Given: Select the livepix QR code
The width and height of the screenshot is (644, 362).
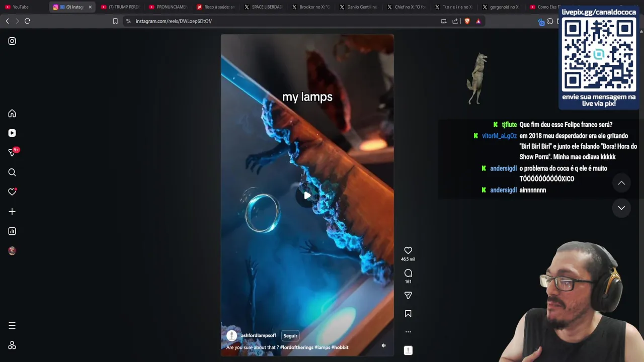Looking at the screenshot, I should (599, 55).
